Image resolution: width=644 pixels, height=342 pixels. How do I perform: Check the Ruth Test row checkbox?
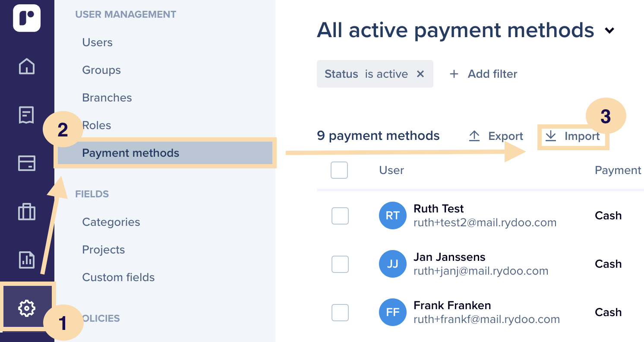340,215
